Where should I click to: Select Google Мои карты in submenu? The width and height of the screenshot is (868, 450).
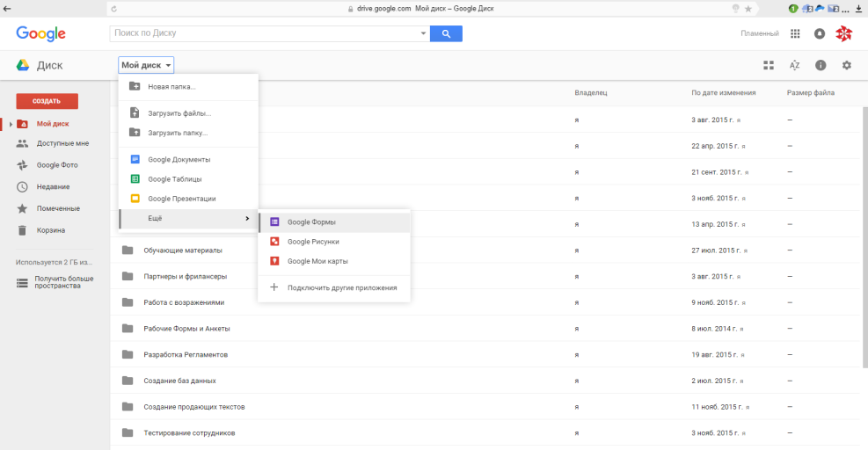click(x=334, y=261)
